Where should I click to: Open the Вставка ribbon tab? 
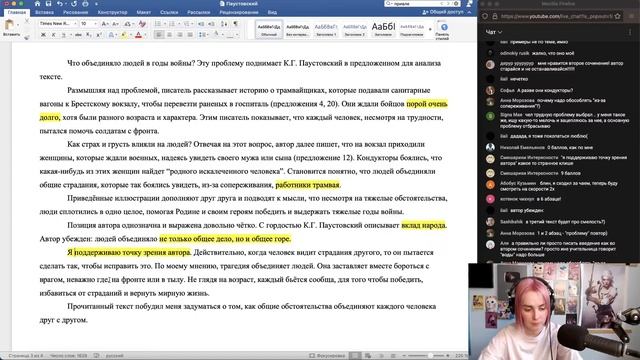coord(44,12)
